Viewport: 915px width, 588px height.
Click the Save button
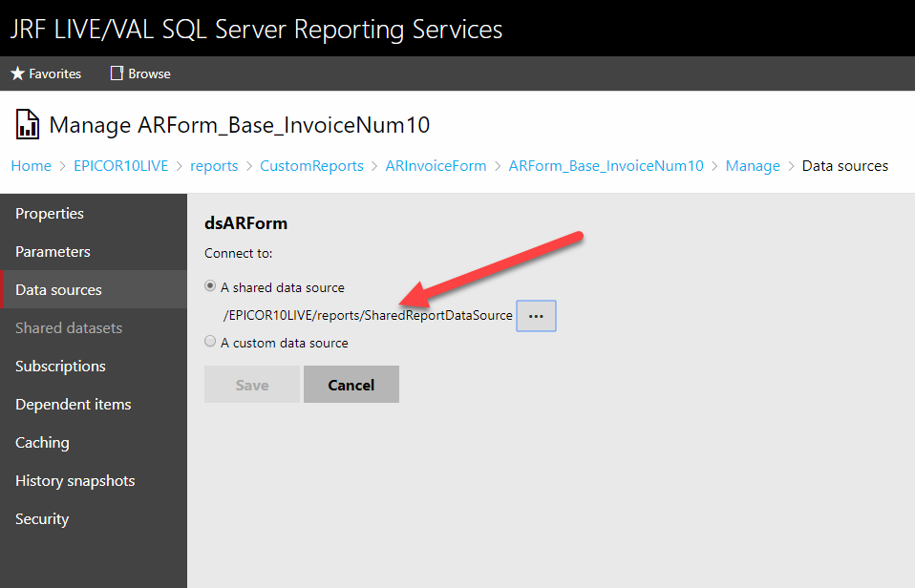[251, 385]
